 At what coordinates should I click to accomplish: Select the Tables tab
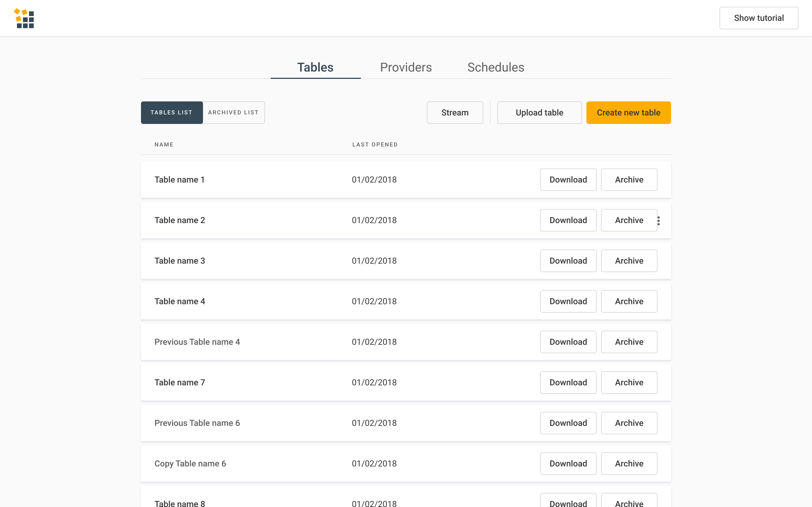click(x=315, y=67)
